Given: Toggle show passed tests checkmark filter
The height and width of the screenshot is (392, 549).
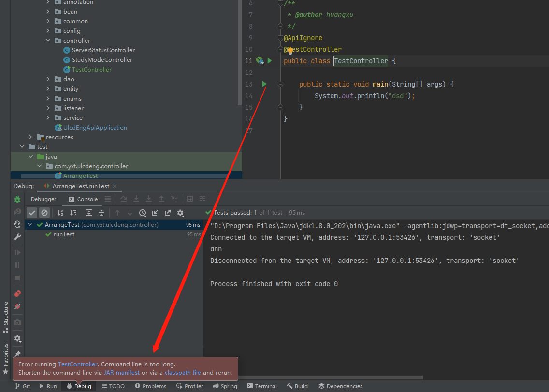Looking at the screenshot, I should (32, 213).
